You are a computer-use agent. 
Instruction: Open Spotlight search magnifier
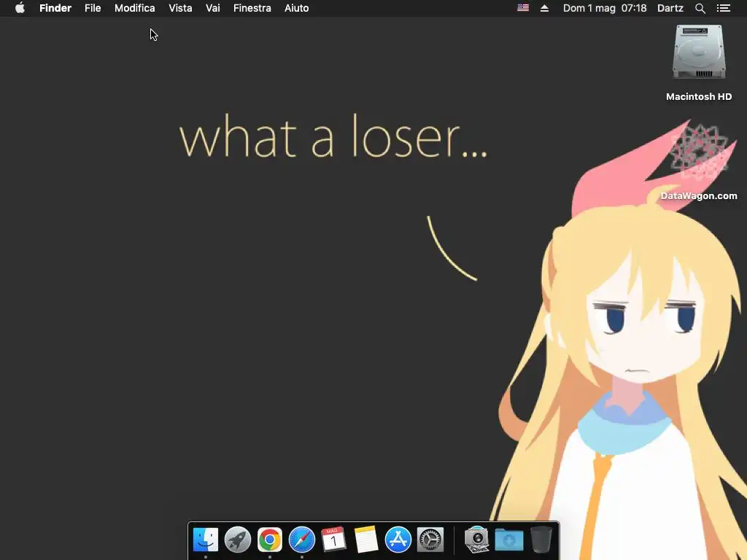pyautogui.click(x=700, y=8)
